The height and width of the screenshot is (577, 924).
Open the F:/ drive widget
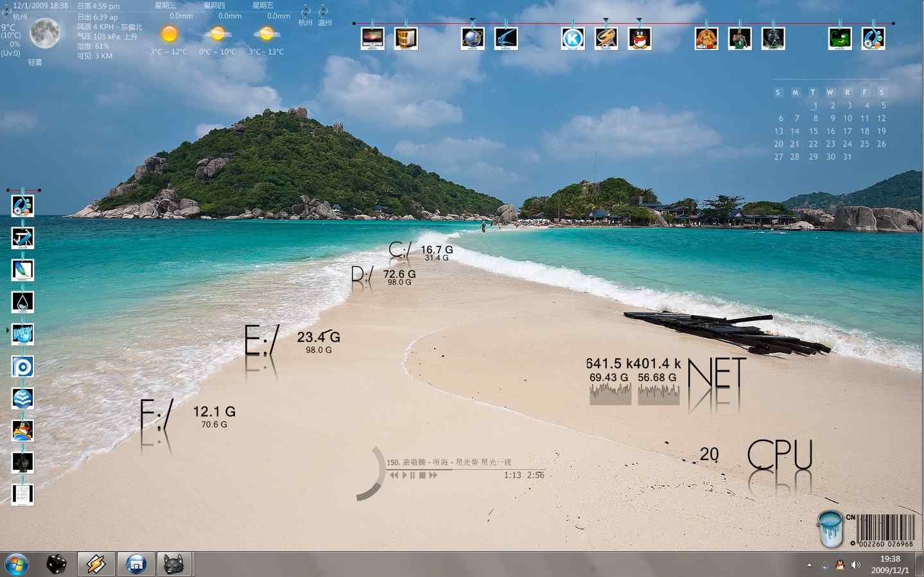pos(157,415)
